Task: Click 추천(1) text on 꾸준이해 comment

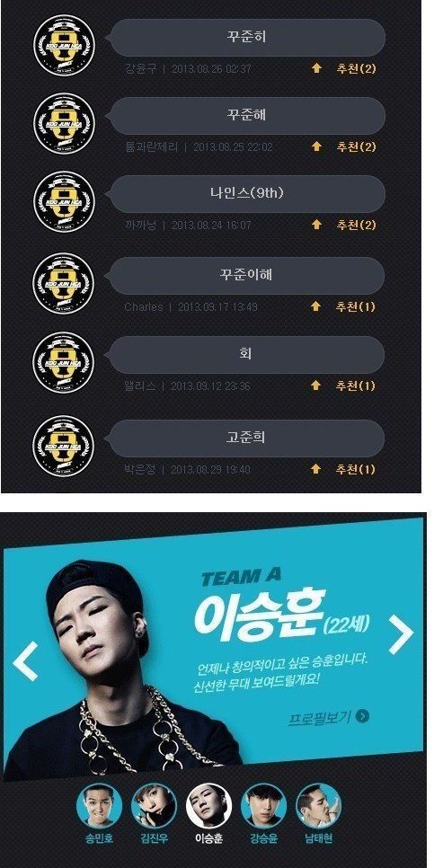Action: coord(356,306)
